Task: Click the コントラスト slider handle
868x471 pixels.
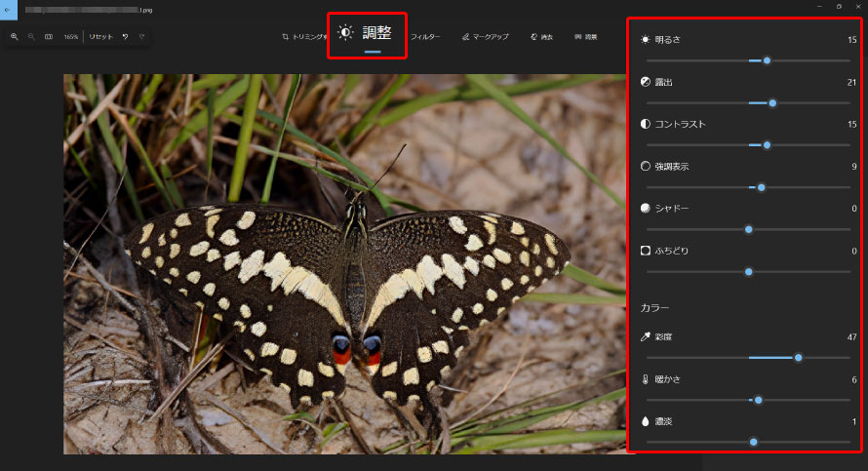Action: pyautogui.click(x=767, y=145)
